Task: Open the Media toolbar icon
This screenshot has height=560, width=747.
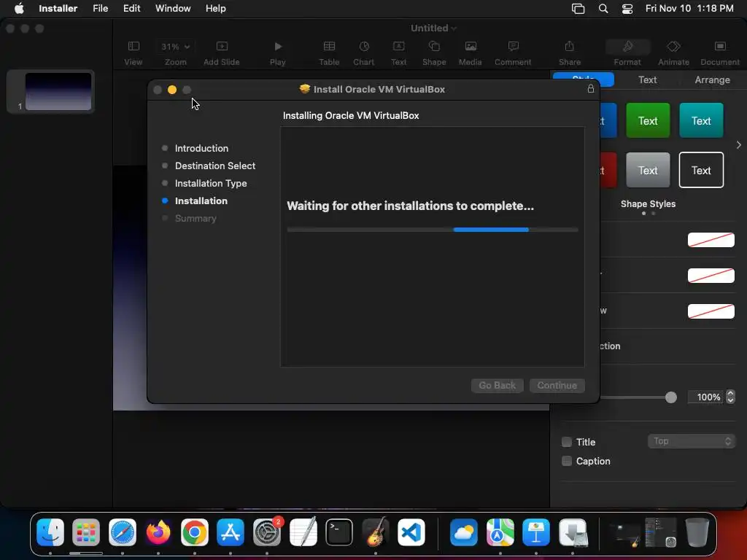Action: click(471, 47)
